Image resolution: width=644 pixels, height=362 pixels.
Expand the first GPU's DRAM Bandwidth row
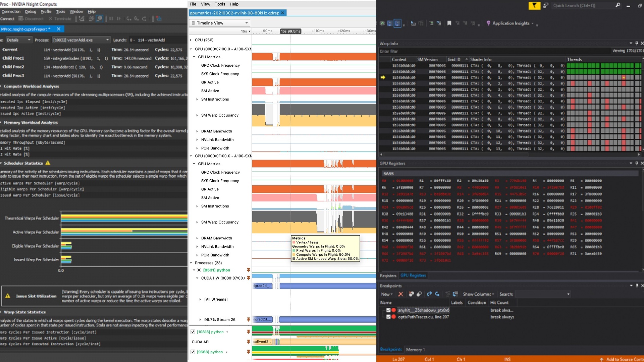(x=197, y=131)
